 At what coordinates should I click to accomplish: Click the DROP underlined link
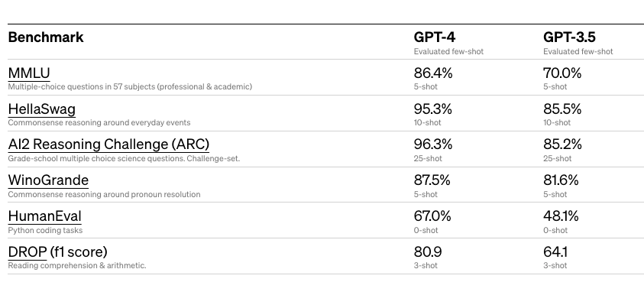tap(28, 251)
